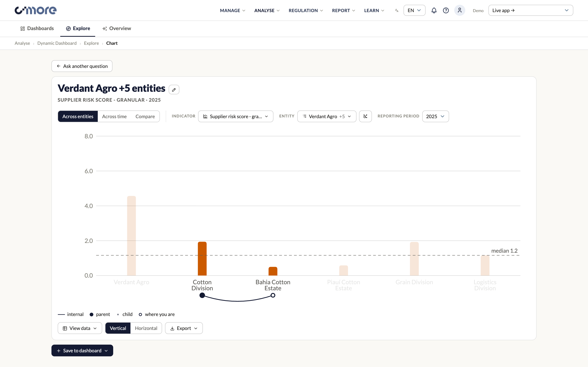Viewport: 588px width, 367px height.
Task: Select the Compare view mode
Action: click(145, 116)
